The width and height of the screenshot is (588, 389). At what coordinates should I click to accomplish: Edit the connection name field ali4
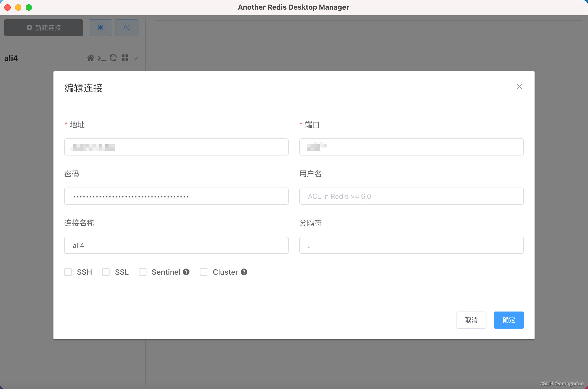coord(176,245)
